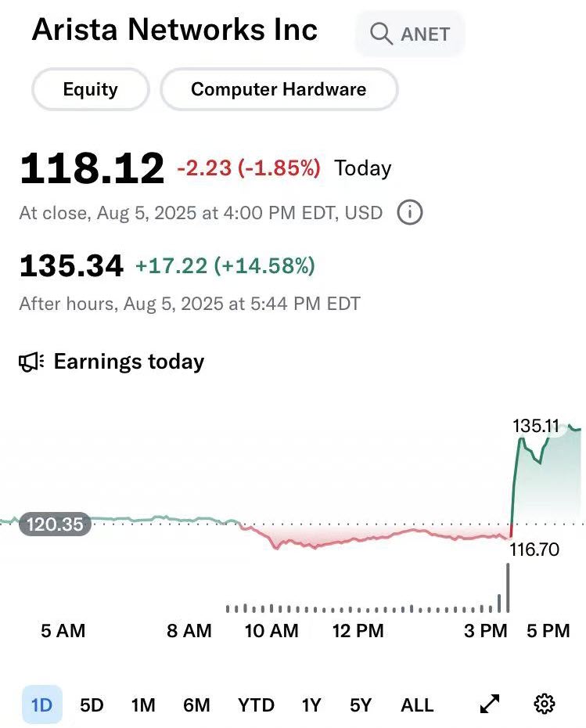Image resolution: width=586 pixels, height=728 pixels.
Task: Switch to the 1M range
Action: point(143,705)
